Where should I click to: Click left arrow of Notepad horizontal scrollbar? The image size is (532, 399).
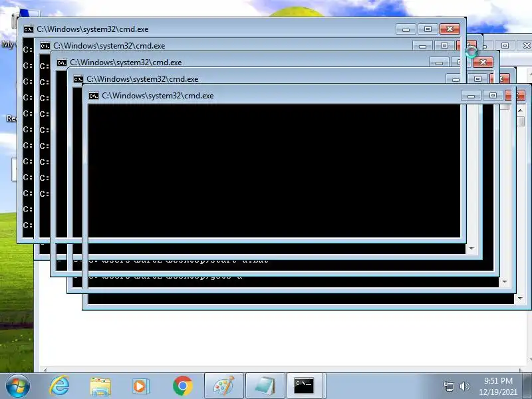click(x=45, y=370)
